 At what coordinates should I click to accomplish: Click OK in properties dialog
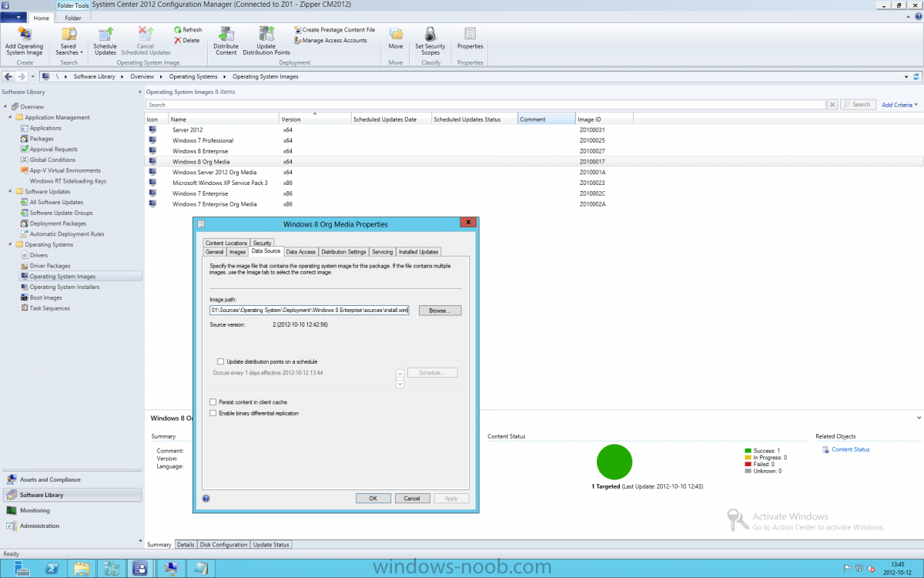pyautogui.click(x=373, y=499)
